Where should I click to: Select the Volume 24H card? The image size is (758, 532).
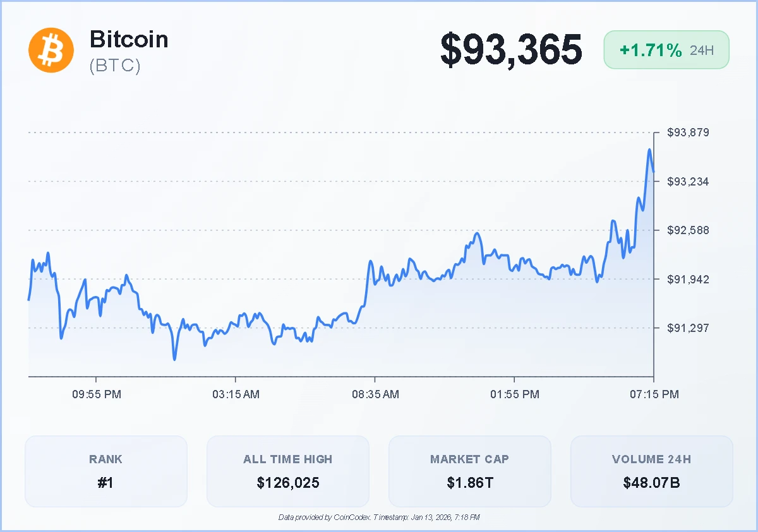[651, 471]
